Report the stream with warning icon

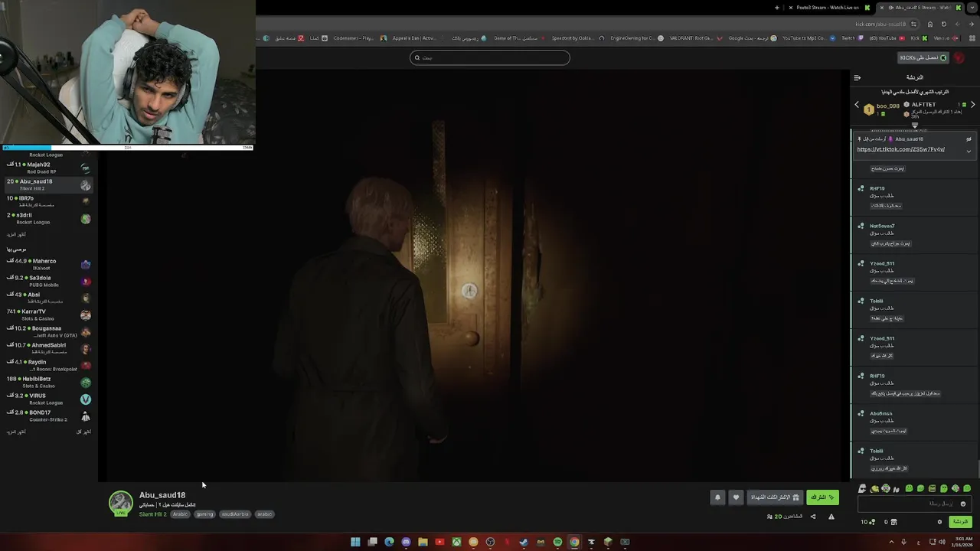tap(831, 517)
